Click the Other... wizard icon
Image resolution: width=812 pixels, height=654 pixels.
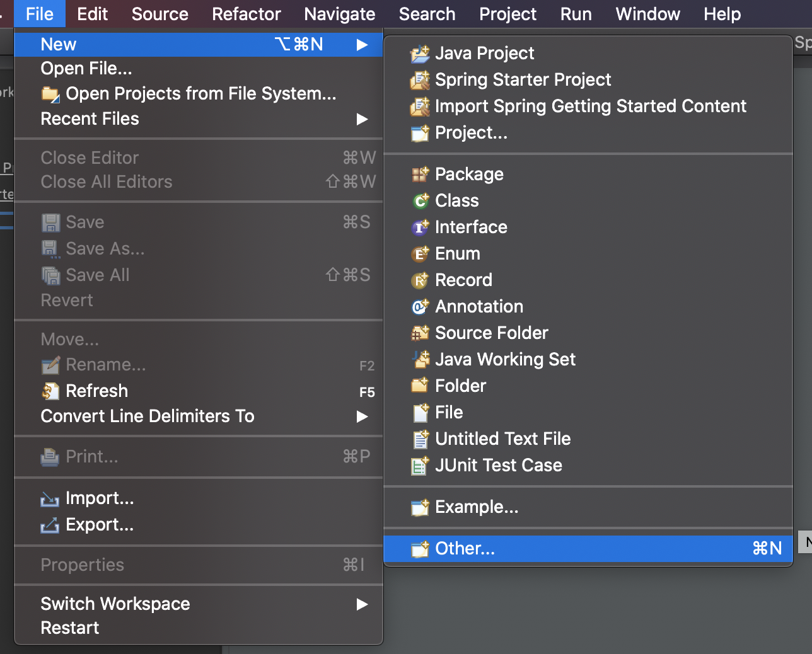tap(420, 549)
